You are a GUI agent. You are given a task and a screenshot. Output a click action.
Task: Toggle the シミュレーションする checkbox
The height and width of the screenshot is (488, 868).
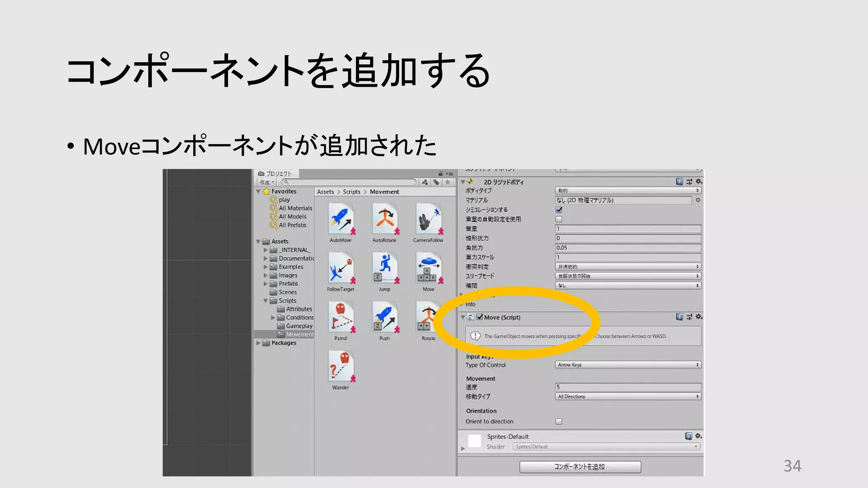pos(559,210)
